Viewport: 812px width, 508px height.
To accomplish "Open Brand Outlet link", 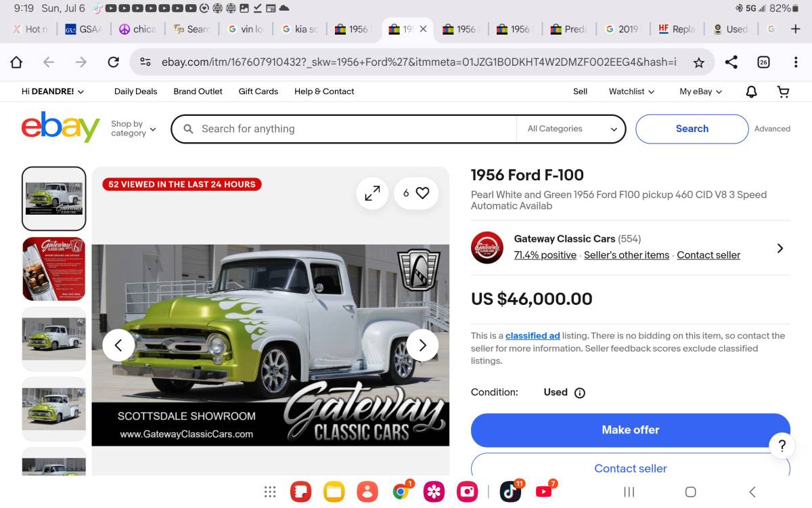I will pos(198,91).
